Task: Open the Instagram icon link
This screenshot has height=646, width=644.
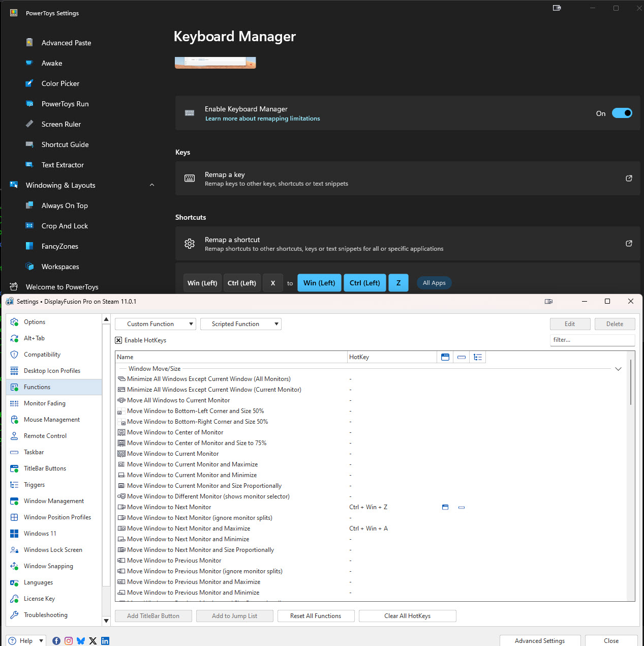Action: click(69, 641)
